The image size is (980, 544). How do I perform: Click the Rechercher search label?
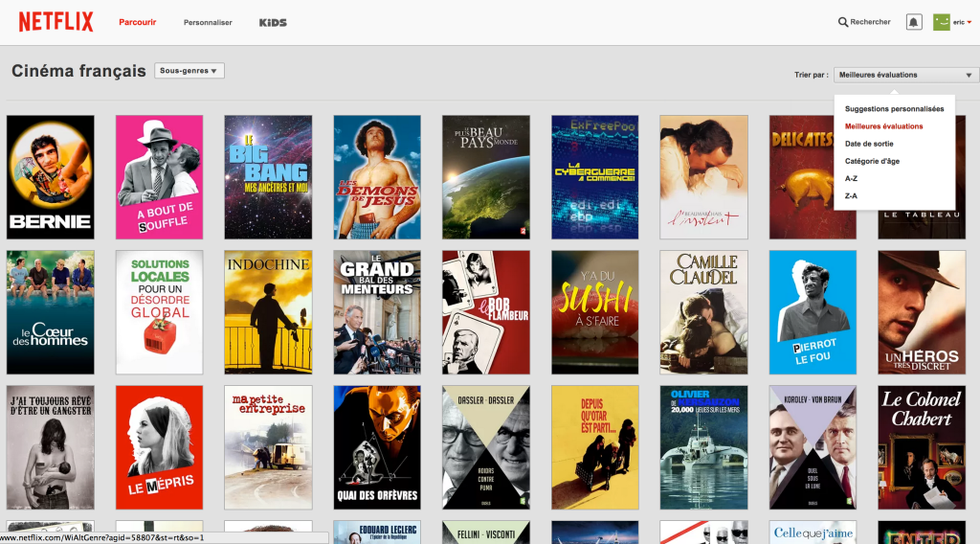point(870,22)
